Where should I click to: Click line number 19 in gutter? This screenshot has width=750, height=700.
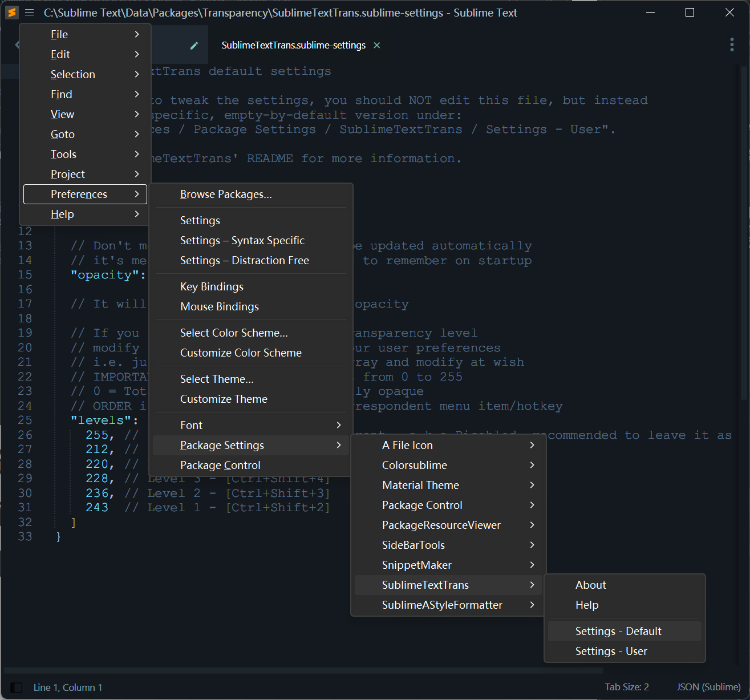coord(25,333)
